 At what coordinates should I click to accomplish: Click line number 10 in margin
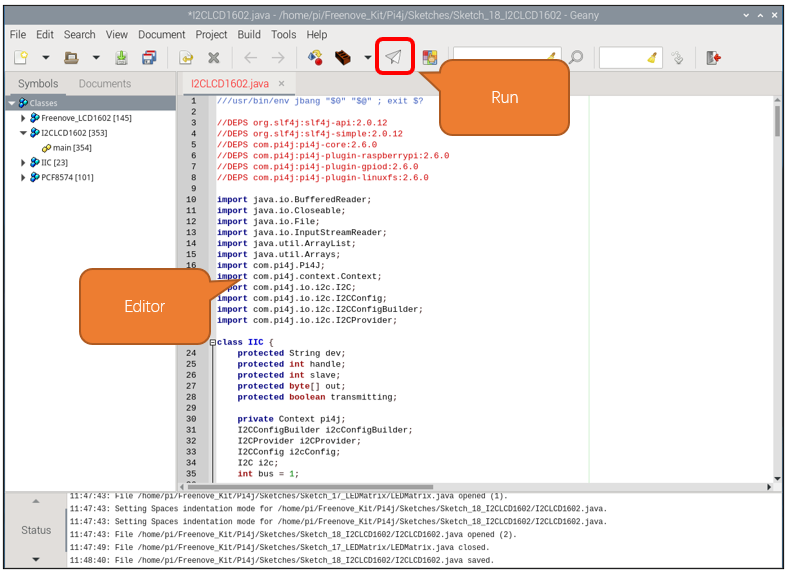(191, 200)
